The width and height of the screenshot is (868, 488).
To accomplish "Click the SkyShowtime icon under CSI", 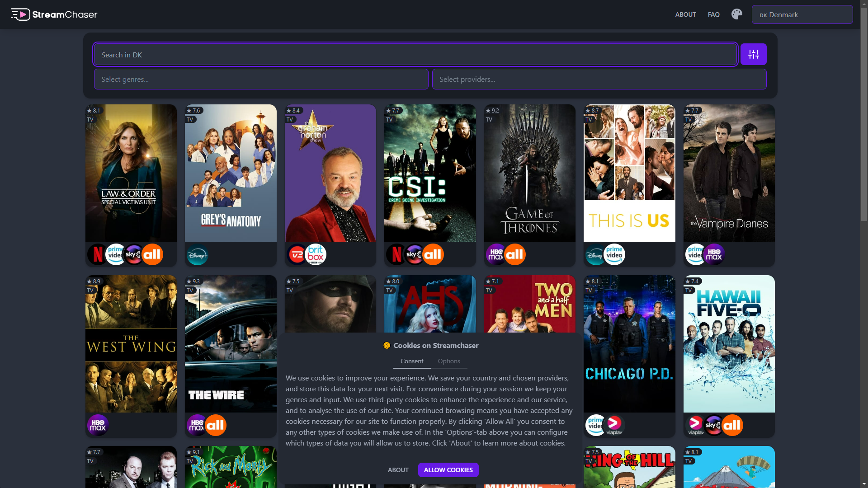I will click(414, 254).
